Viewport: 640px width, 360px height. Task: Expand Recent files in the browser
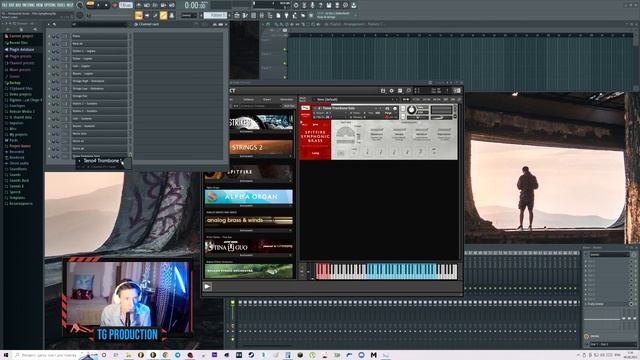click(19, 42)
